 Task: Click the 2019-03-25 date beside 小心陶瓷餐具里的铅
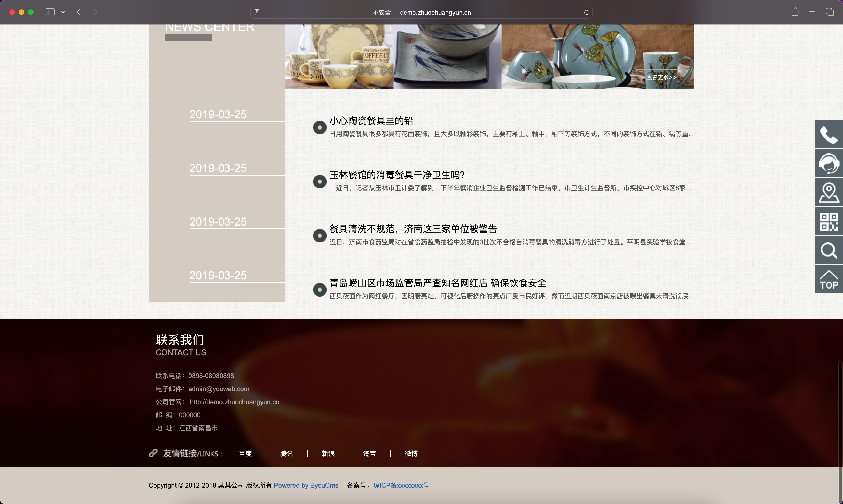[x=218, y=114]
